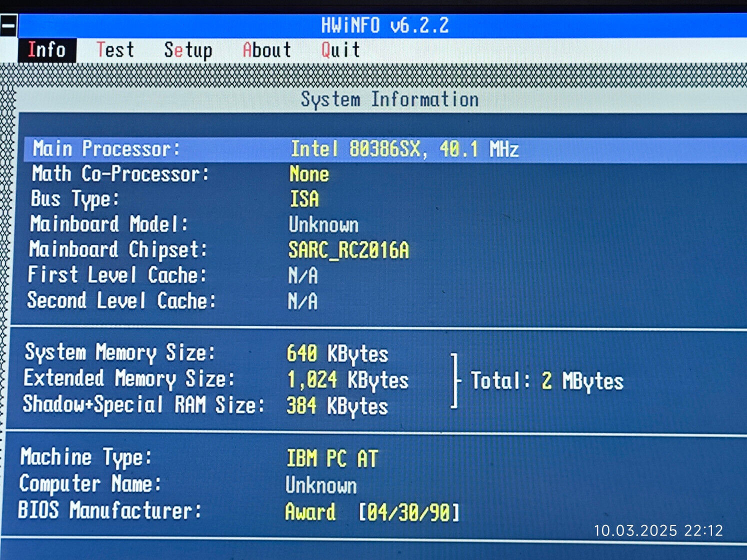Click the System Memory Size label

[x=119, y=352]
